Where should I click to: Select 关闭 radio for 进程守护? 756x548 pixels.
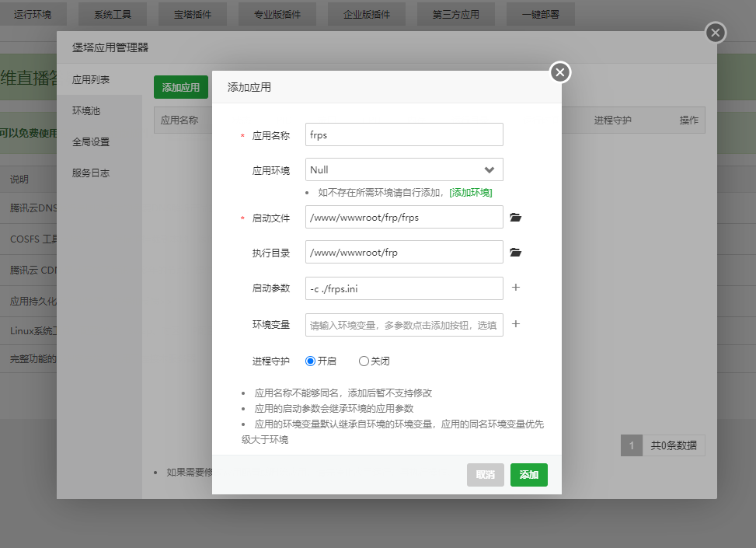tap(364, 361)
